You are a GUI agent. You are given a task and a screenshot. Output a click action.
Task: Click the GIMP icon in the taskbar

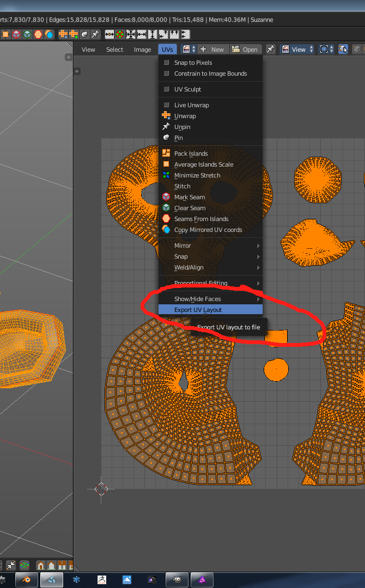[x=177, y=580]
